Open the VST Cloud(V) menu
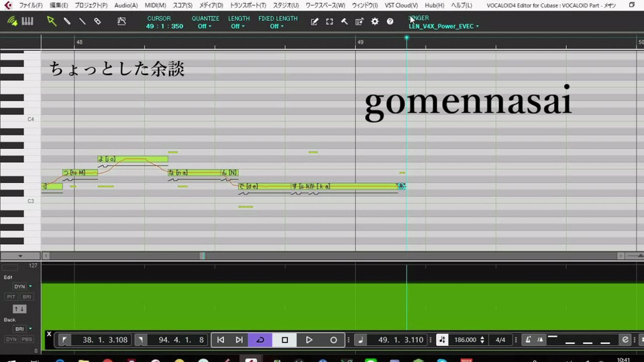 (401, 5)
